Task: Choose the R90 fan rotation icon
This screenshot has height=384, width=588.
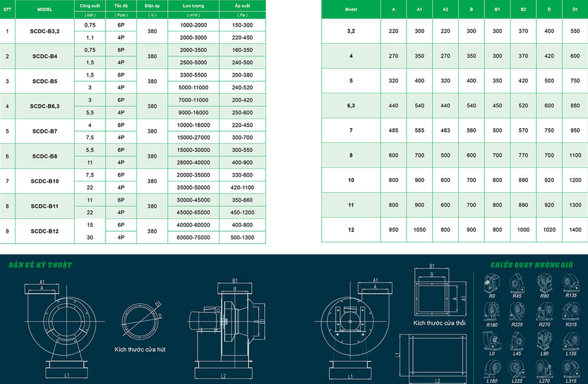Action: pos(544,284)
